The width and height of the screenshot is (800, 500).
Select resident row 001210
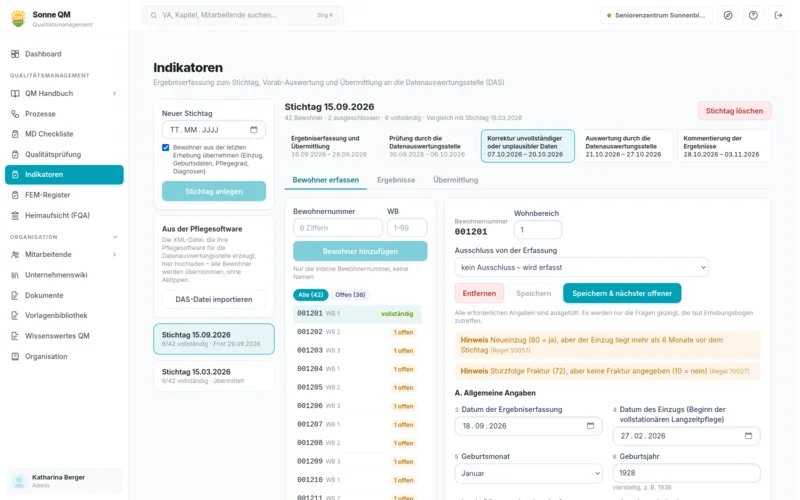(x=357, y=480)
